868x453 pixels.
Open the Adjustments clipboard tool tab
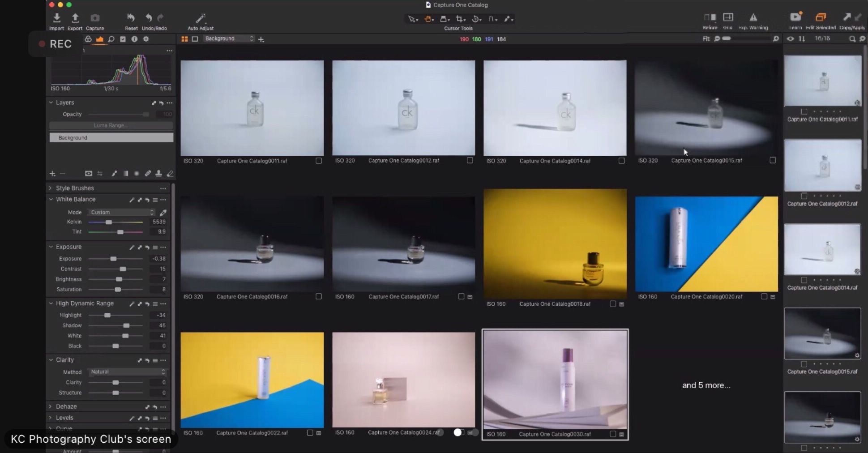(x=123, y=39)
